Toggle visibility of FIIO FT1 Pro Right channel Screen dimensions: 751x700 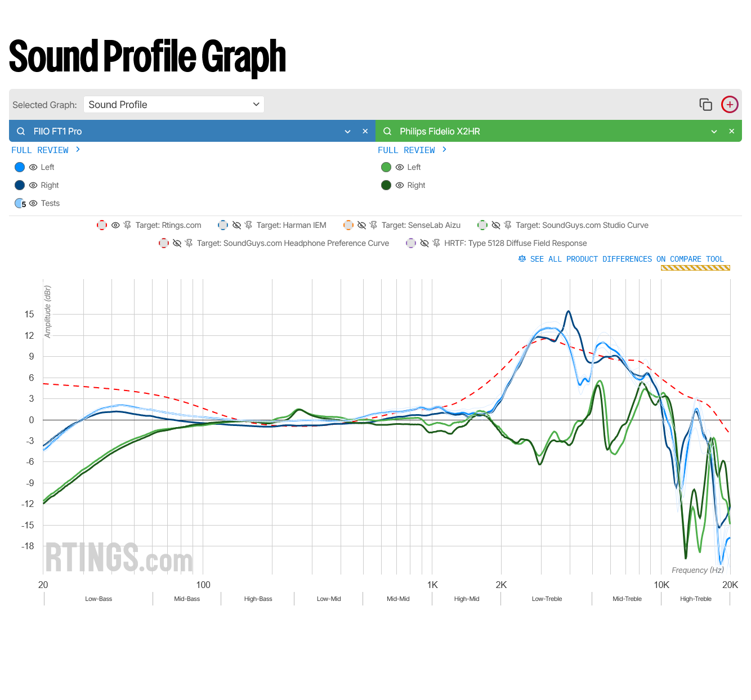pyautogui.click(x=33, y=185)
